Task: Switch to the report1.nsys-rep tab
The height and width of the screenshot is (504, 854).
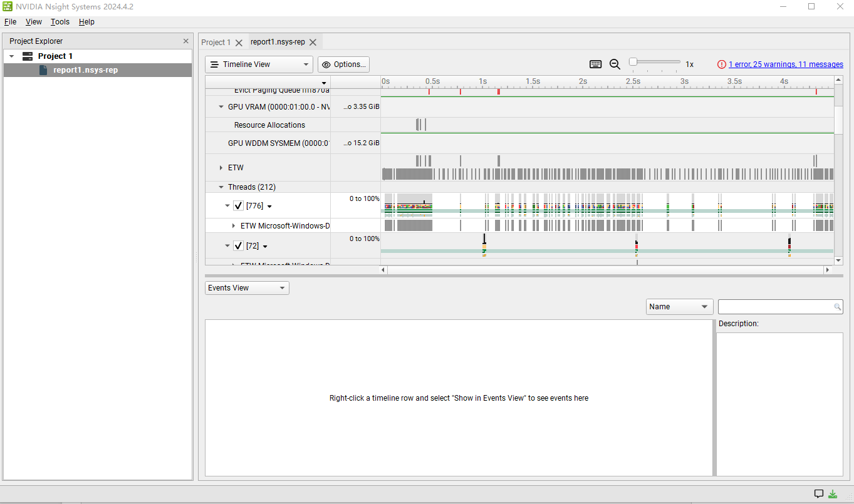Action: coord(278,42)
